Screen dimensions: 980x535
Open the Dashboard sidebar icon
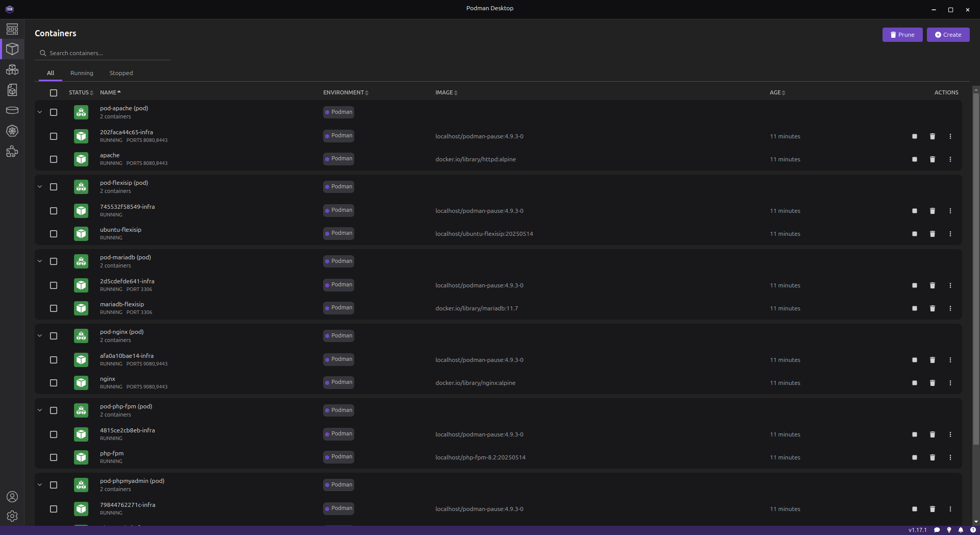[x=12, y=29]
